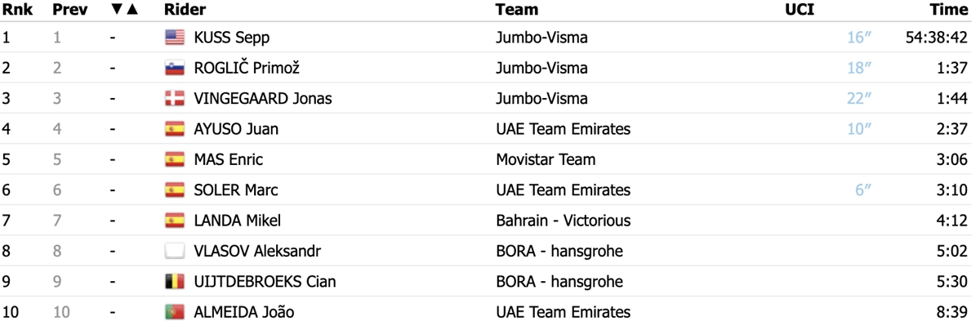The width and height of the screenshot is (980, 326).
Task: Click the Denmark flag beside Vingegaard
Action: click(x=175, y=99)
